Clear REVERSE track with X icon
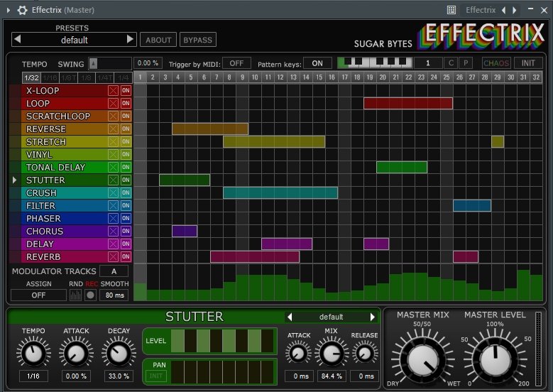 (113, 129)
